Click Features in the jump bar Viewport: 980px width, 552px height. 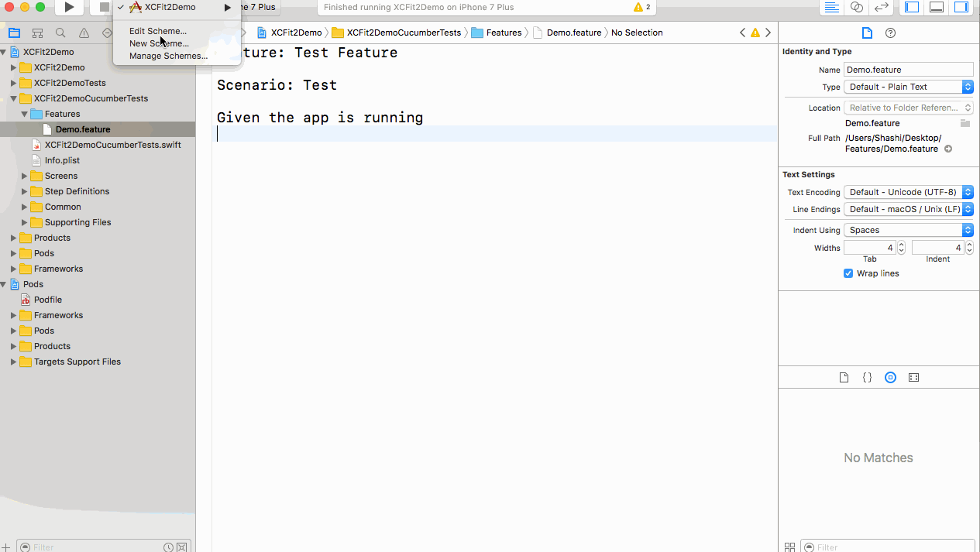coord(497,33)
